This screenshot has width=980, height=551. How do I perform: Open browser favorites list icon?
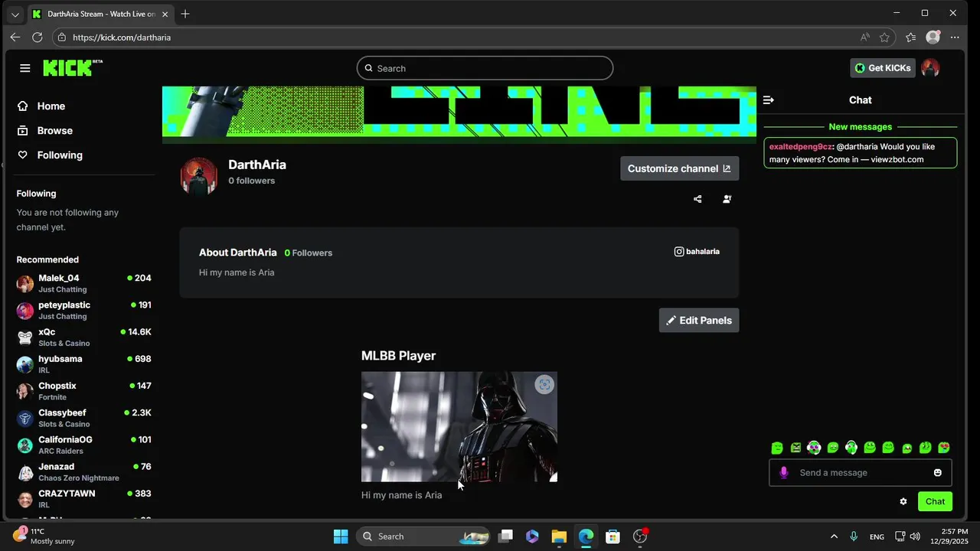[910, 37]
